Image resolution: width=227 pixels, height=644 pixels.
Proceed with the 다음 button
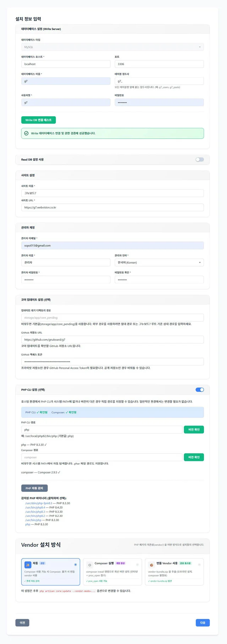(x=203, y=623)
